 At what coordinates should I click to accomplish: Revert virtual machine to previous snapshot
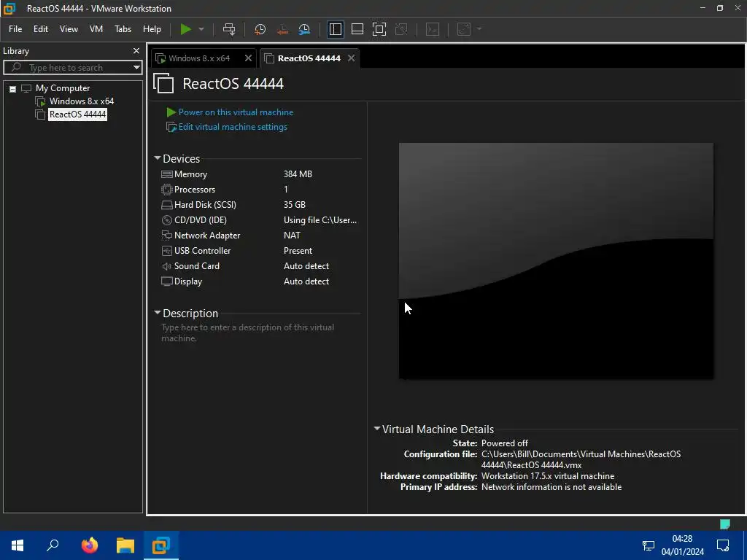(x=282, y=29)
